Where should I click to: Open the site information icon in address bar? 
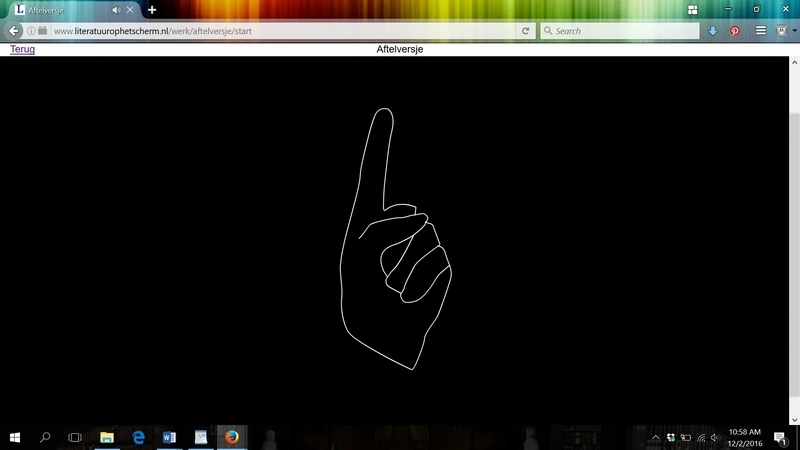[x=31, y=31]
